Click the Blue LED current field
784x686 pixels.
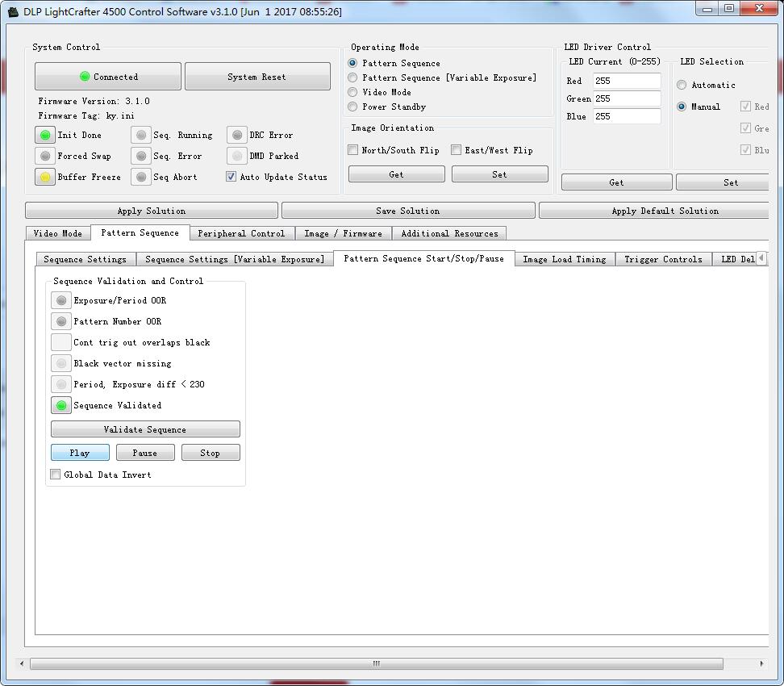pos(627,116)
